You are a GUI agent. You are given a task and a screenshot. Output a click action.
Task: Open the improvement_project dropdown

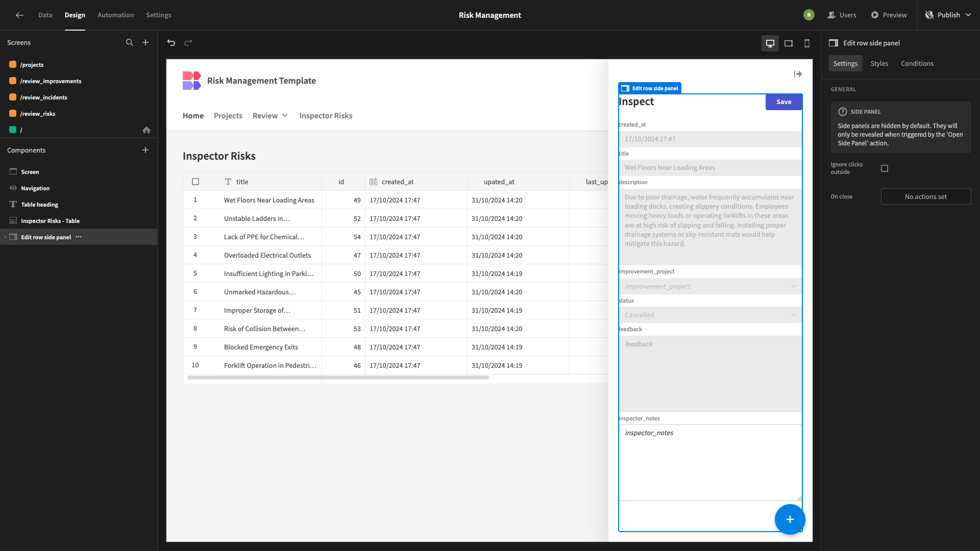point(710,287)
